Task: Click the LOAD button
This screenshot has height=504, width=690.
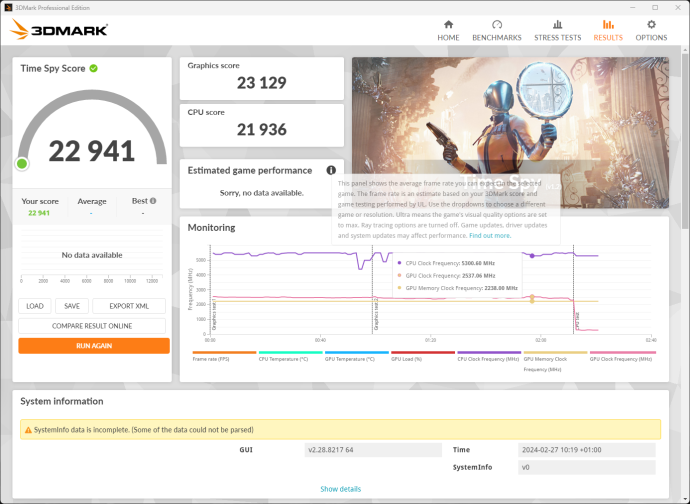Action: pos(35,306)
